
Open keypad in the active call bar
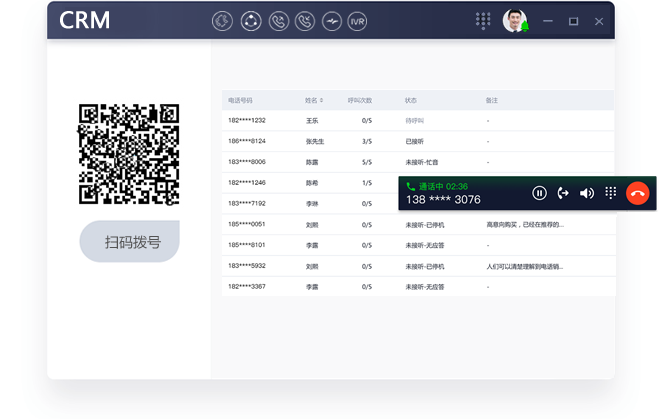point(611,193)
